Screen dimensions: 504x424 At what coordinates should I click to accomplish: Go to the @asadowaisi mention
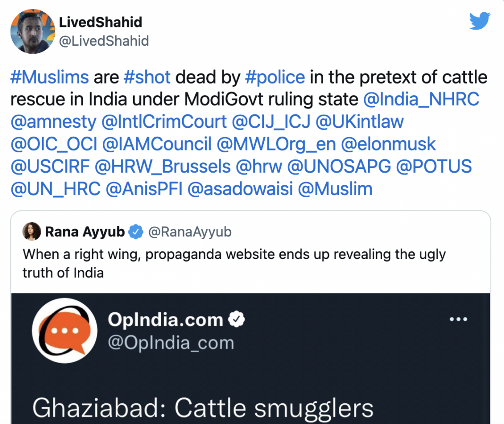coord(240,189)
